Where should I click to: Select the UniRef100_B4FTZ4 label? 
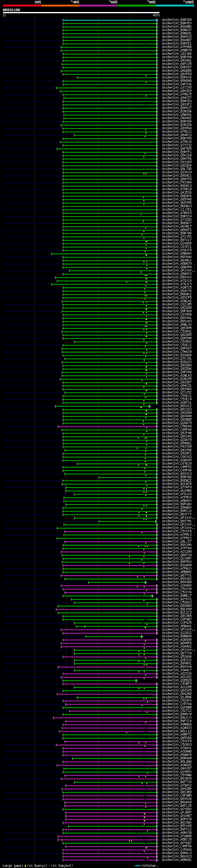point(176,782)
